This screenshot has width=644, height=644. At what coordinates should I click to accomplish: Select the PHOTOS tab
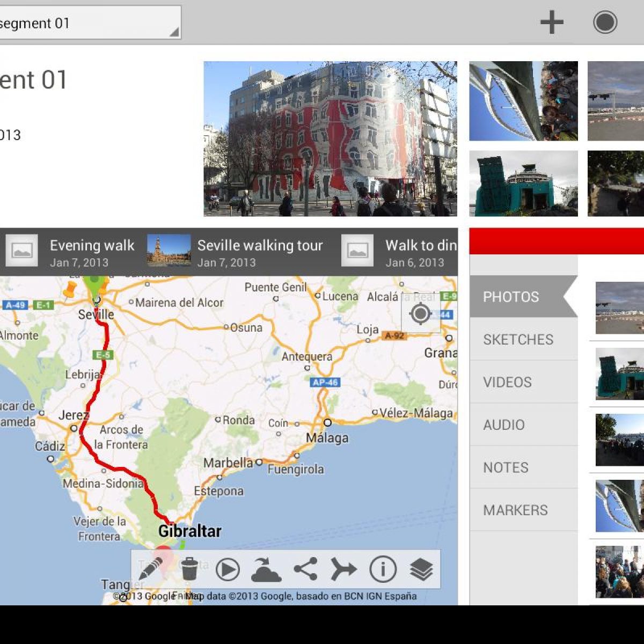(511, 297)
